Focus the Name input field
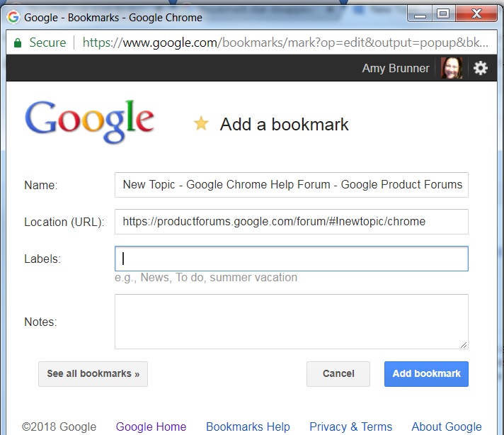The height and width of the screenshot is (435, 504). 291,185
